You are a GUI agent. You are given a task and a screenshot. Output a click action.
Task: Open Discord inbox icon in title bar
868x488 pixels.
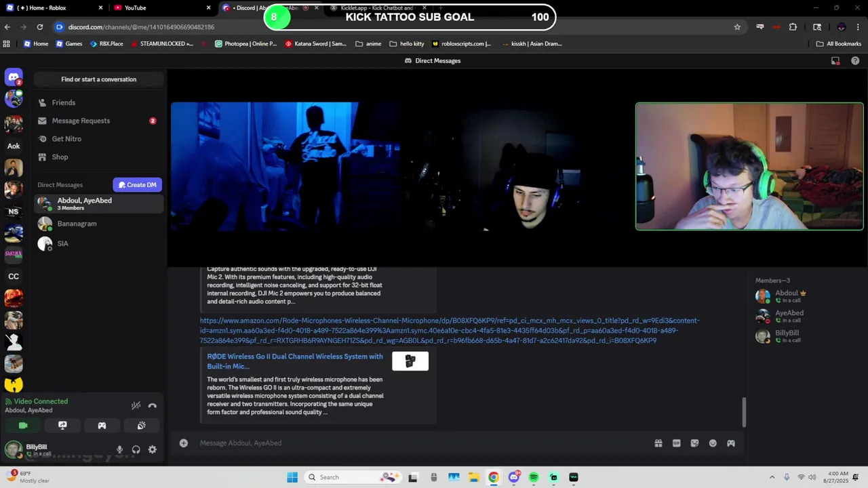pos(835,61)
